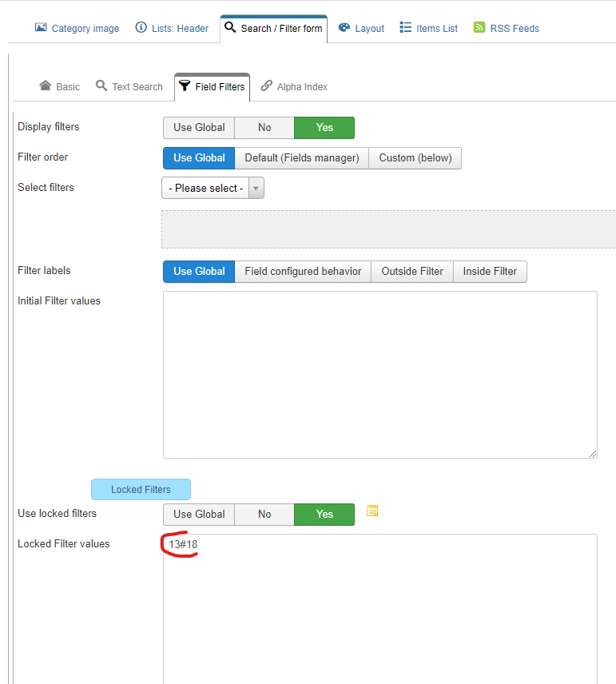Switch to the Text Search tab
Screen dimensions: 616x684
(x=129, y=86)
